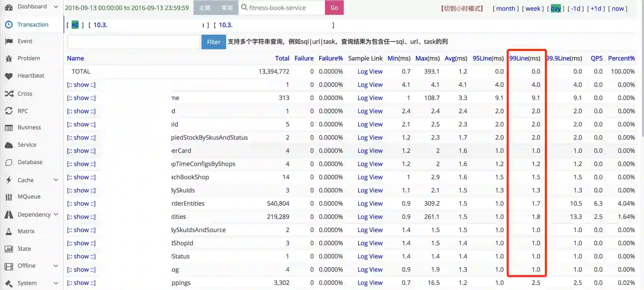The height and width of the screenshot is (290, 644).
Task: Click the Heartbeat heart icon in sidebar
Action: tap(9, 76)
